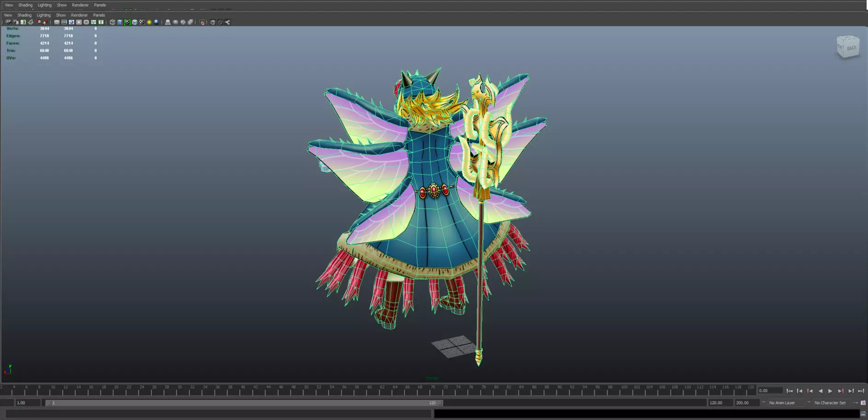The height and width of the screenshot is (420, 868).
Task: Click the UVs label in the poly count
Action: [11, 58]
